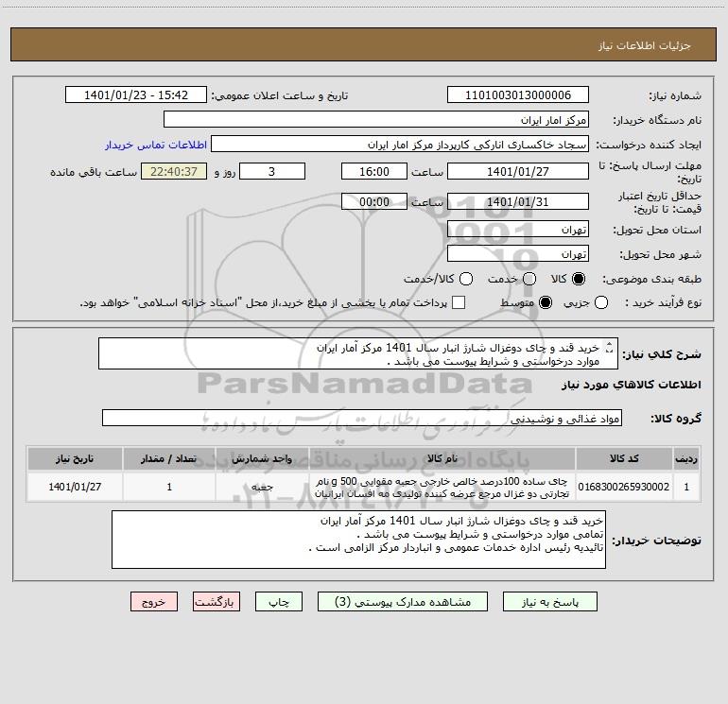Image resolution: width=728 pixels, height=704 pixels.
Task: Select the کالا/خدمت radio button
Action: [x=466, y=279]
